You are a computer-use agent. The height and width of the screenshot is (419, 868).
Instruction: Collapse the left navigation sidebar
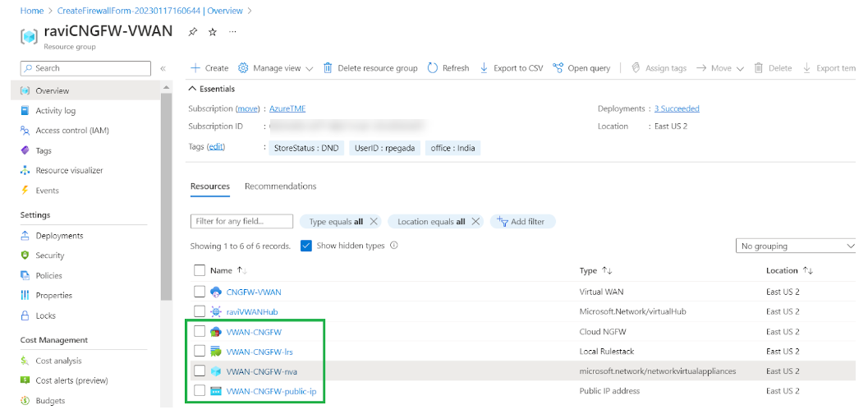(163, 68)
